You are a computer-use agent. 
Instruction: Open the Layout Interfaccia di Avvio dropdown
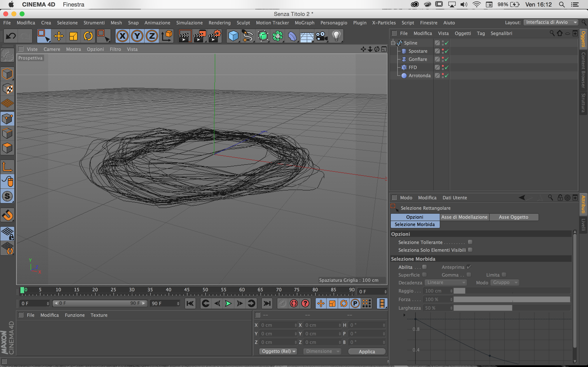pos(551,22)
